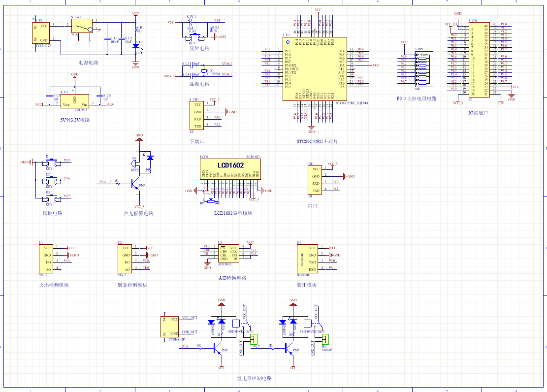
Task: Click the S_D1 LED diode symbol
Action: click(136, 46)
